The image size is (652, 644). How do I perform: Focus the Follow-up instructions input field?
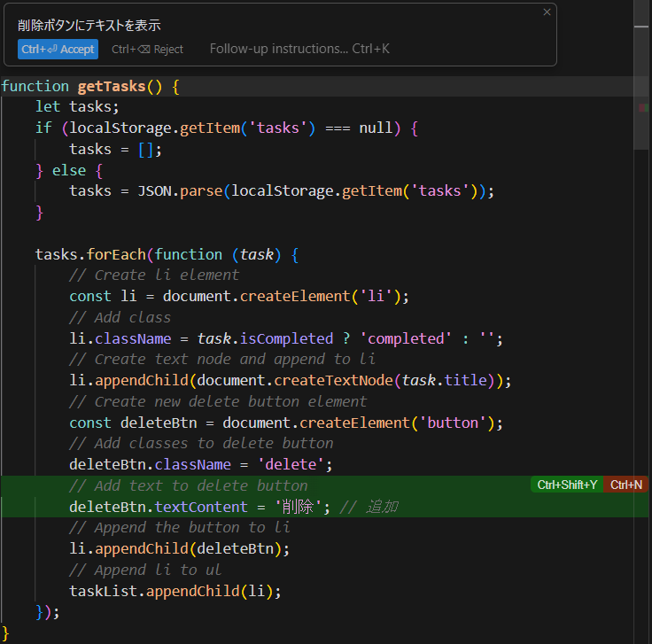pos(299,49)
